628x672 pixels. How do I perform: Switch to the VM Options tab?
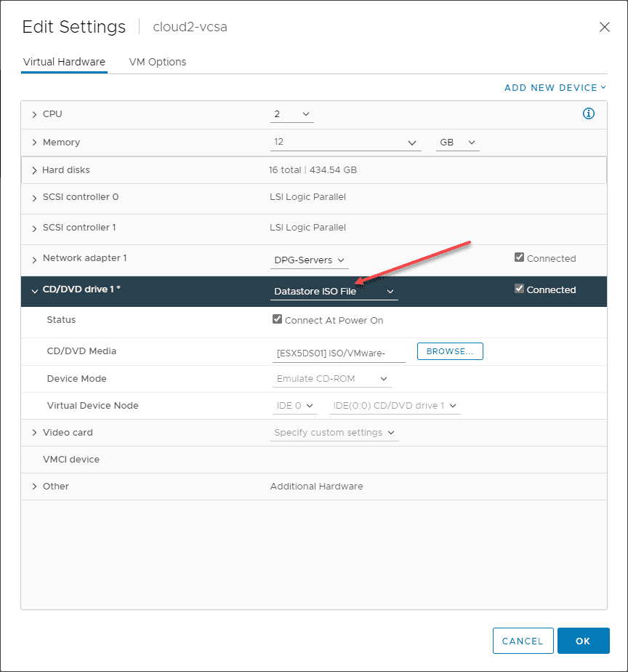pos(158,62)
